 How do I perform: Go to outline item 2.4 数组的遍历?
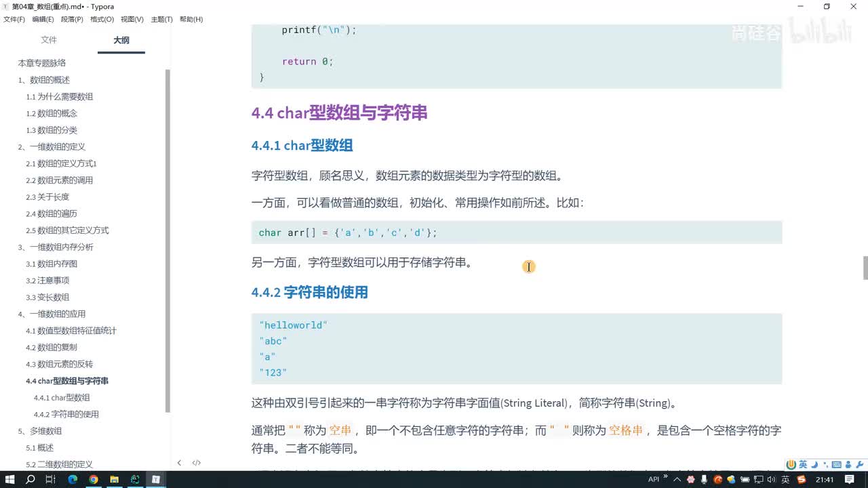[52, 213]
